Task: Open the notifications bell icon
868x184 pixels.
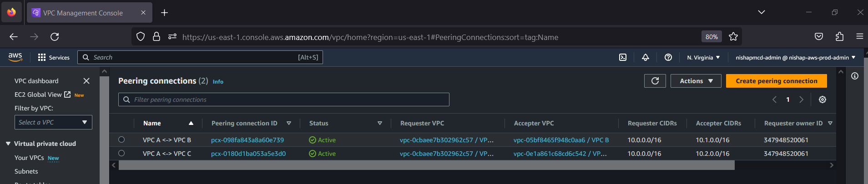Action: click(646, 57)
